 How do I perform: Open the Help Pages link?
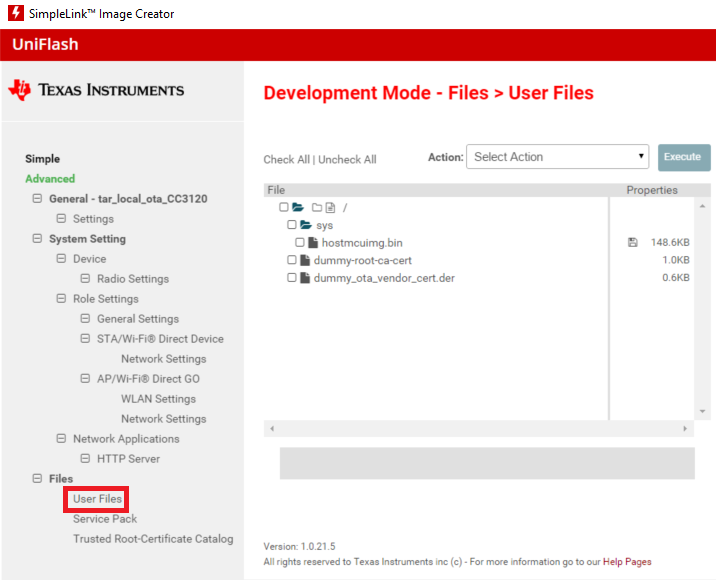click(x=627, y=562)
